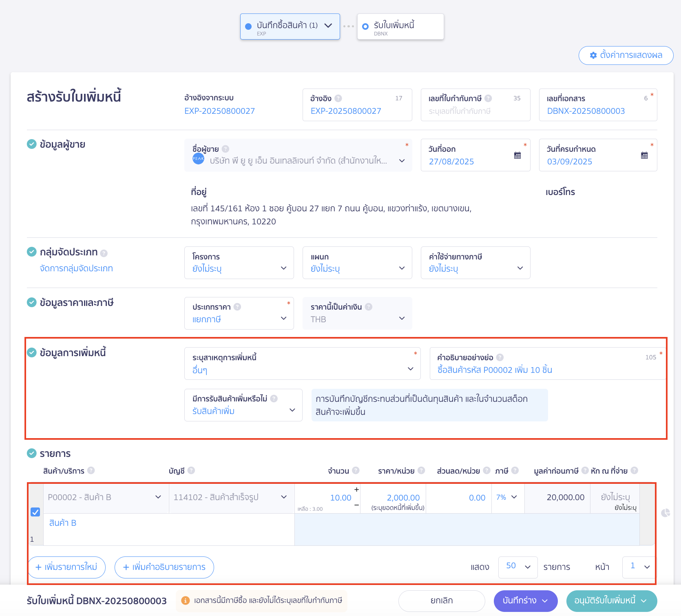This screenshot has height=616, width=681.
Task: Click the ตั้งค่าการแสดงผล button
Action: [626, 55]
